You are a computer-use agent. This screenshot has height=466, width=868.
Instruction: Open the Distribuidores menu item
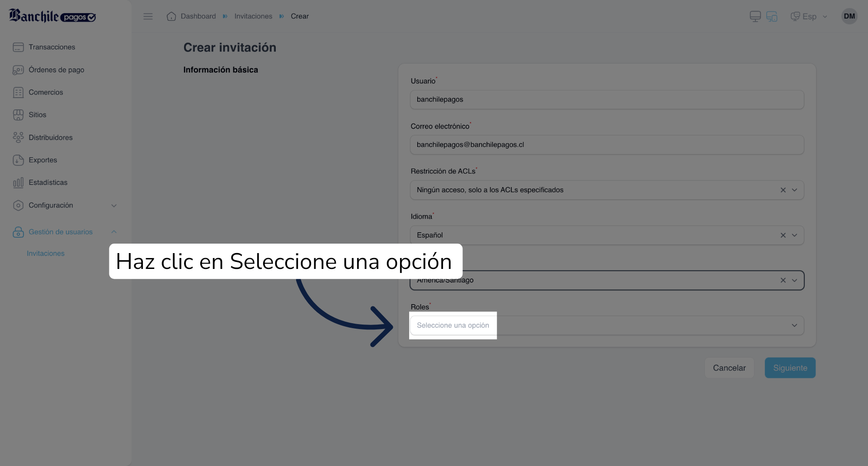pyautogui.click(x=51, y=137)
